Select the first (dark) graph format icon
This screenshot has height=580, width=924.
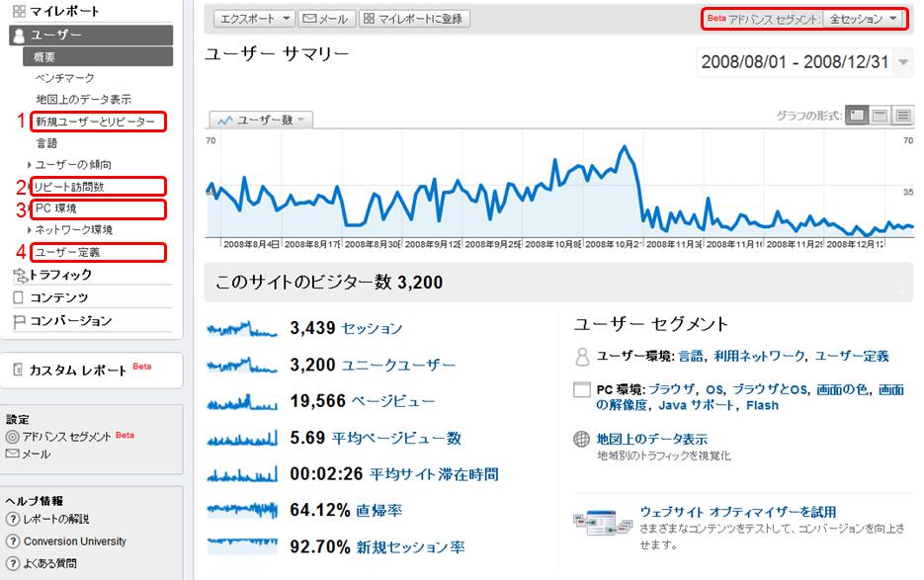click(x=857, y=116)
